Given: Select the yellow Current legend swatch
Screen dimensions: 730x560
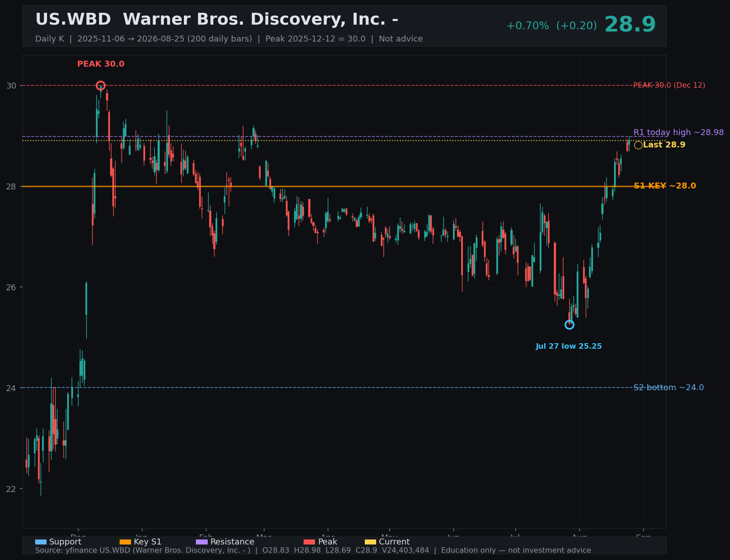Looking at the screenshot, I should 370,542.
